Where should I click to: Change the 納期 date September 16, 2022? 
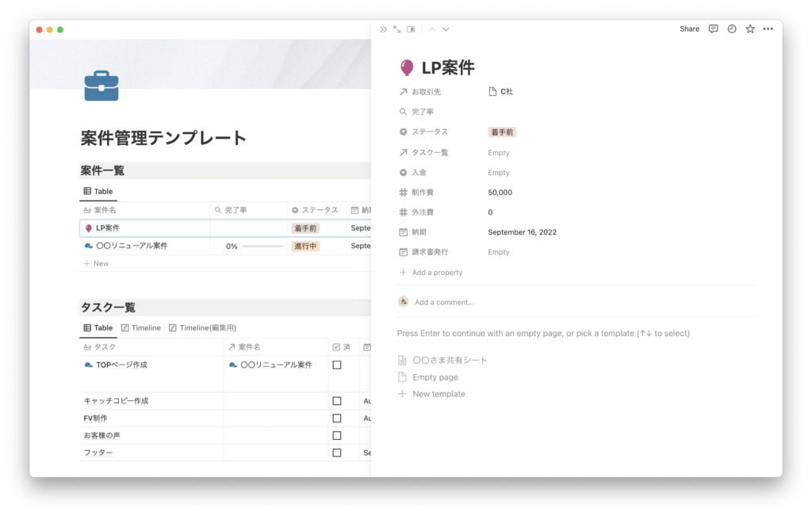pos(522,232)
